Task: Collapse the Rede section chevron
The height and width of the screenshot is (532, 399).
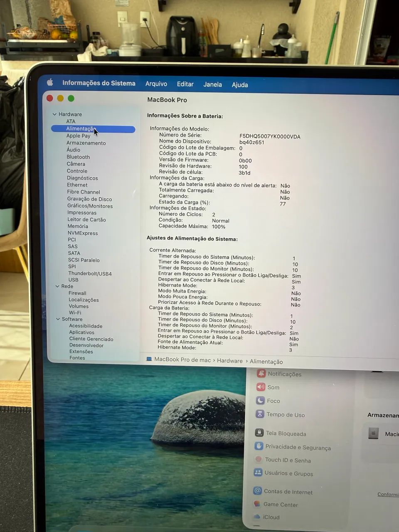Action: [57, 286]
